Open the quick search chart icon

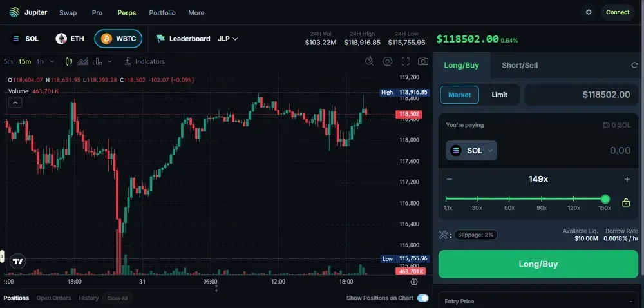369,62
